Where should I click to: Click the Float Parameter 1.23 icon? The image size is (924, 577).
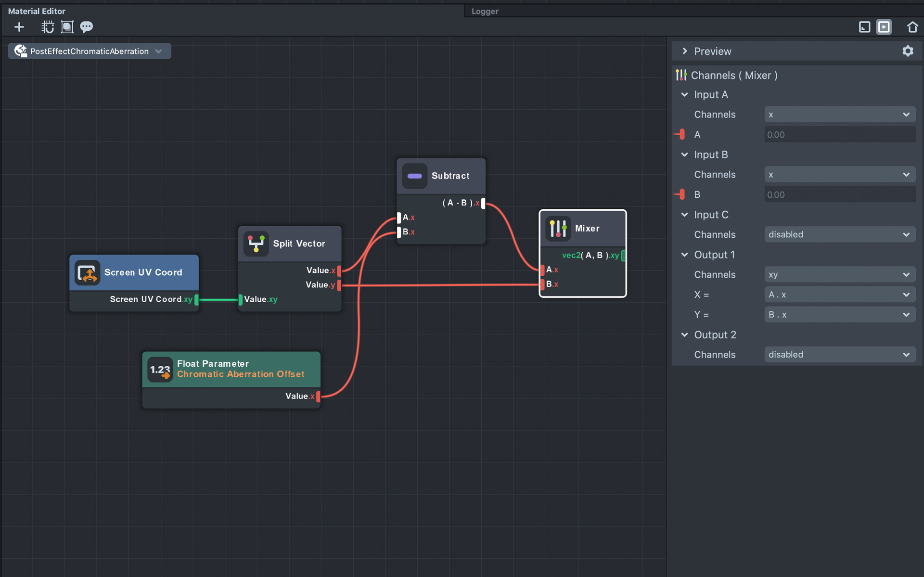pos(160,369)
